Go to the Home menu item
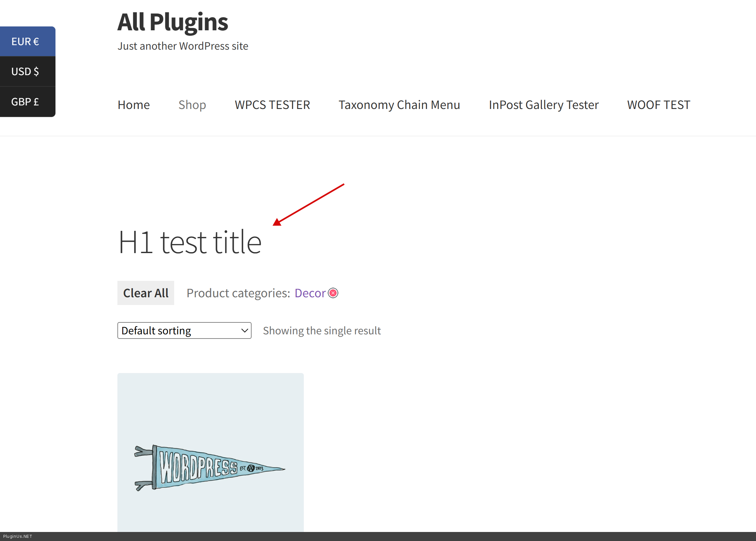The width and height of the screenshot is (756, 541). point(134,105)
